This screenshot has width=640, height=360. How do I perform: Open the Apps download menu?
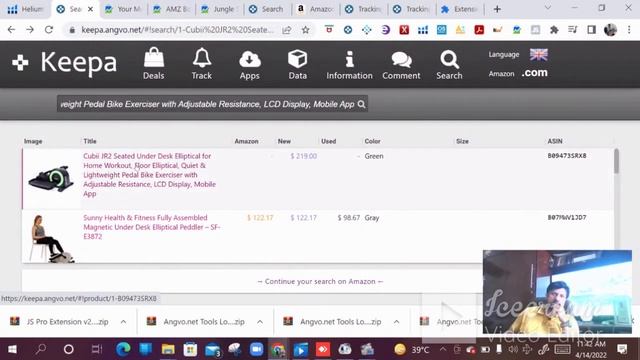coord(249,64)
